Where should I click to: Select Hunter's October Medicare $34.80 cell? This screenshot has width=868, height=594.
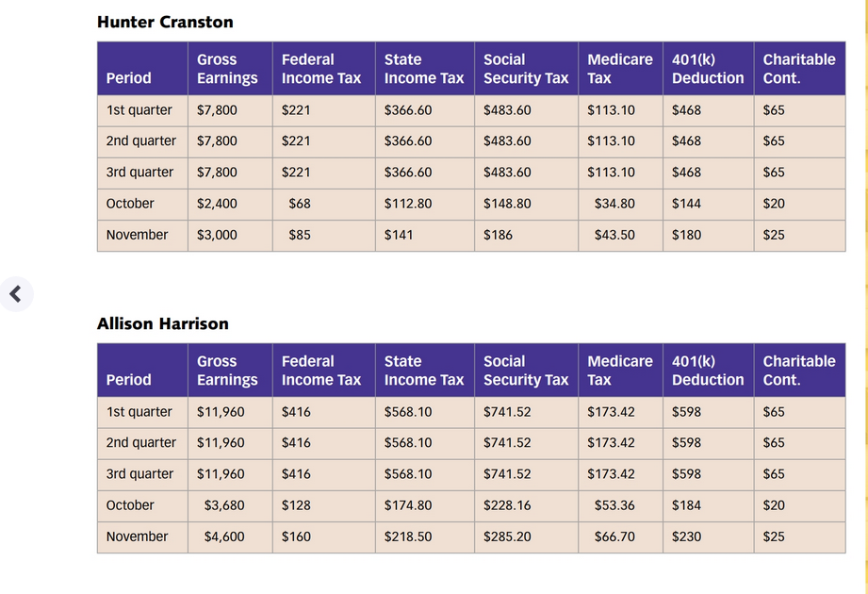[614, 204]
